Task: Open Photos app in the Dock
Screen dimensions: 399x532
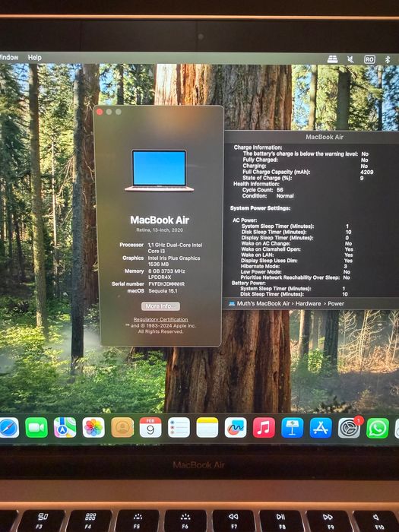Action: point(93,427)
